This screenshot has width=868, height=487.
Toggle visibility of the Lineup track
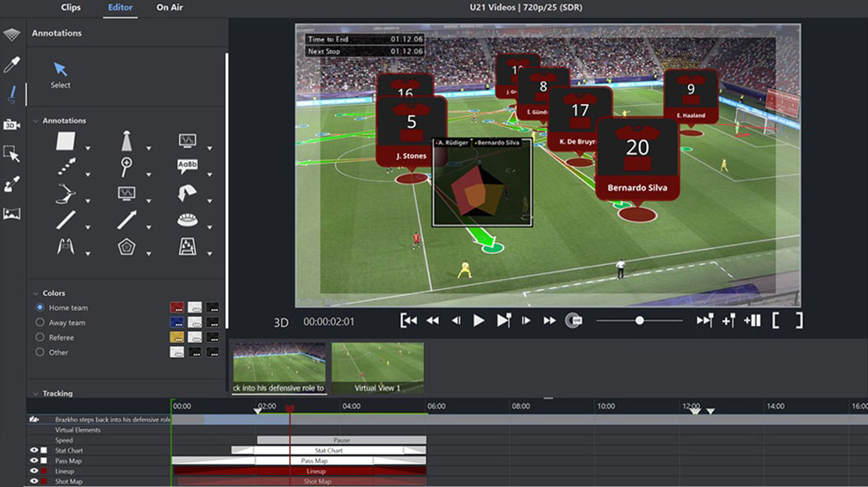click(x=34, y=472)
